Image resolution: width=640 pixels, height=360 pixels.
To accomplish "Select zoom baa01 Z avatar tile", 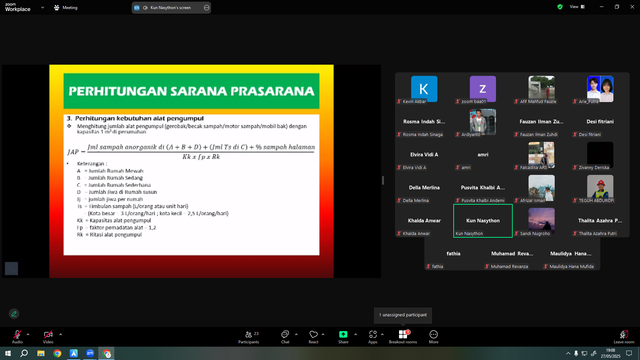I will 483,89.
